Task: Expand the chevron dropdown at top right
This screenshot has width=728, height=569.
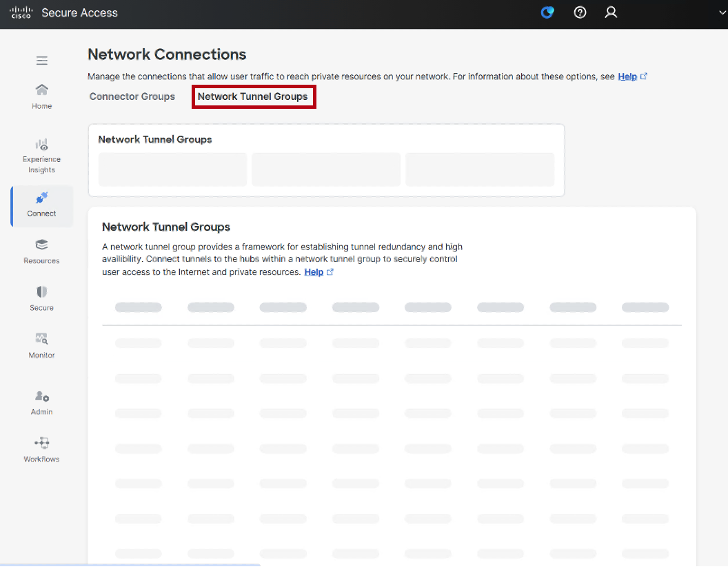Action: tap(721, 12)
